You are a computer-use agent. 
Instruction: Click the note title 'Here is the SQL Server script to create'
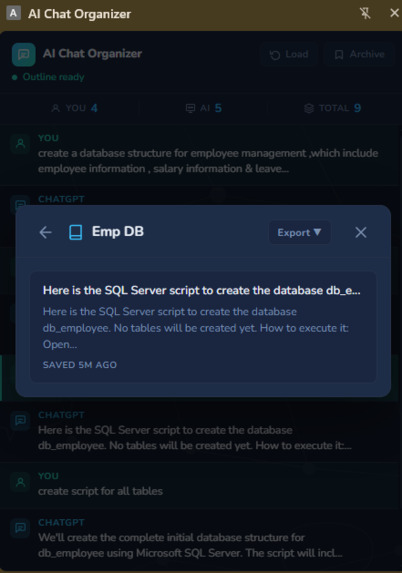(201, 290)
